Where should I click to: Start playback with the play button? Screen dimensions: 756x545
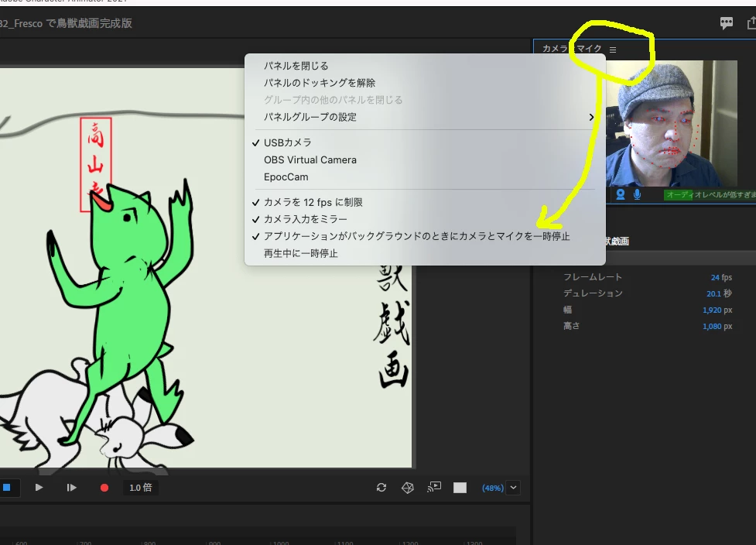pos(39,488)
